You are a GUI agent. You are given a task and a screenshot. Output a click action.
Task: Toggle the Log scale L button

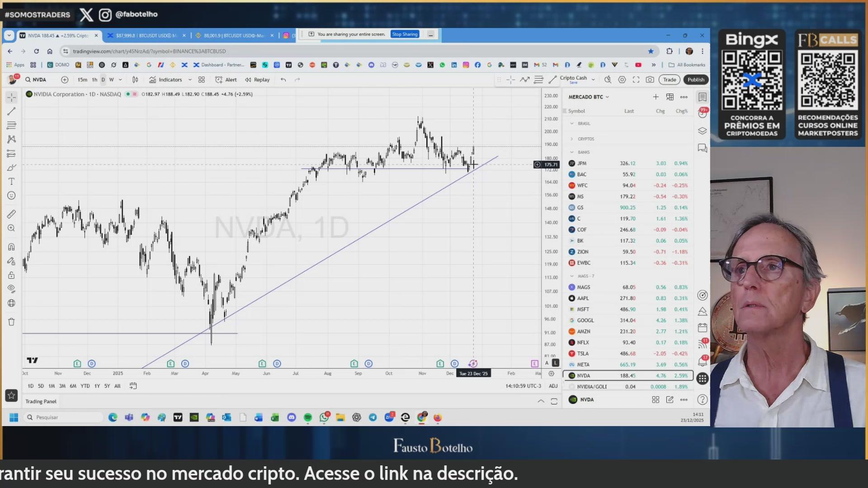(x=556, y=363)
